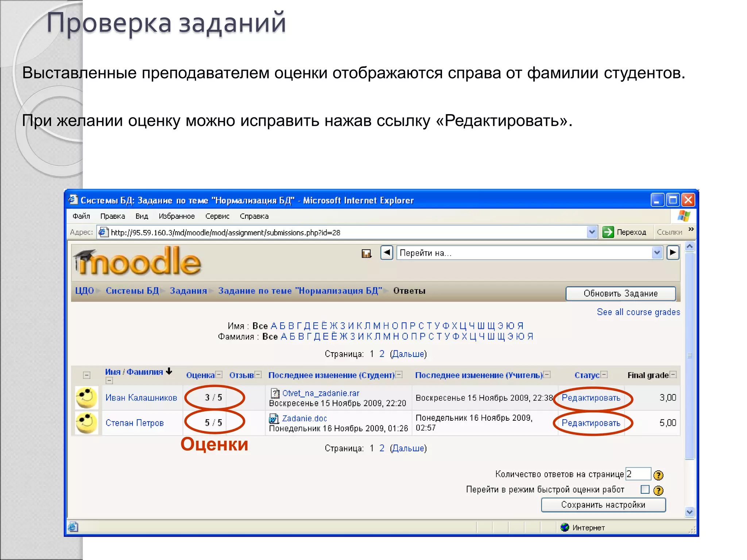Open the gradebook icon beside navigation
Viewport: 747px width, 560px height.
366,253
